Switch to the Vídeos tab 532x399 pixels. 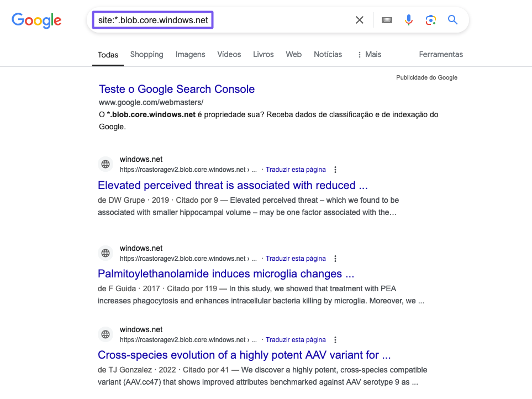229,54
